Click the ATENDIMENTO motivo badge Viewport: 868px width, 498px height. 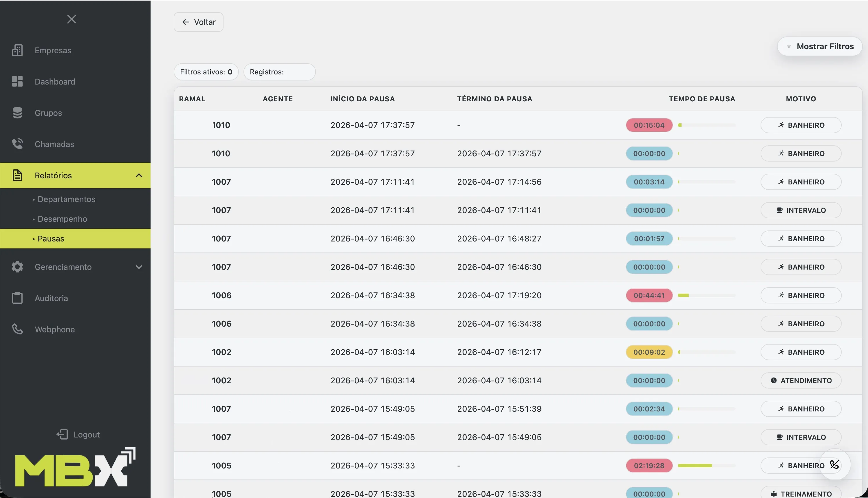801,380
